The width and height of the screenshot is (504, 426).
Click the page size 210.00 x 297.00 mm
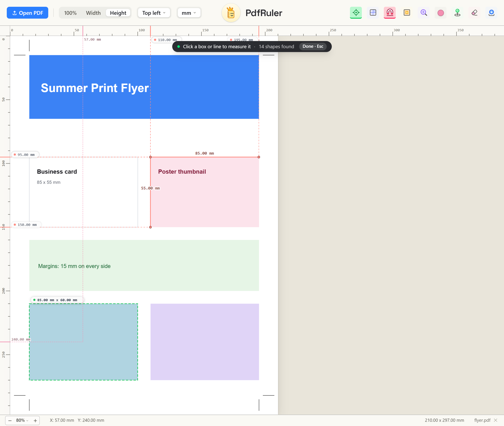click(444, 420)
